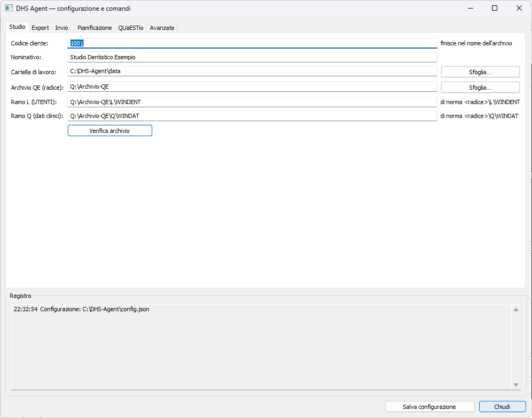Click the hint 'di norma <radice>\L\WINDENT'
Image resolution: width=532 pixels, height=418 pixels.
click(480, 102)
